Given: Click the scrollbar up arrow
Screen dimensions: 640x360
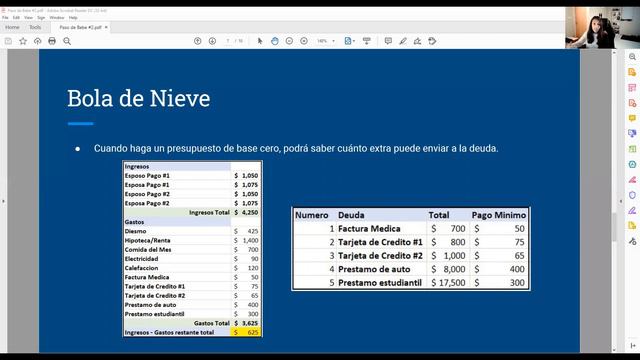Looking at the screenshot, I should [x=614, y=53].
